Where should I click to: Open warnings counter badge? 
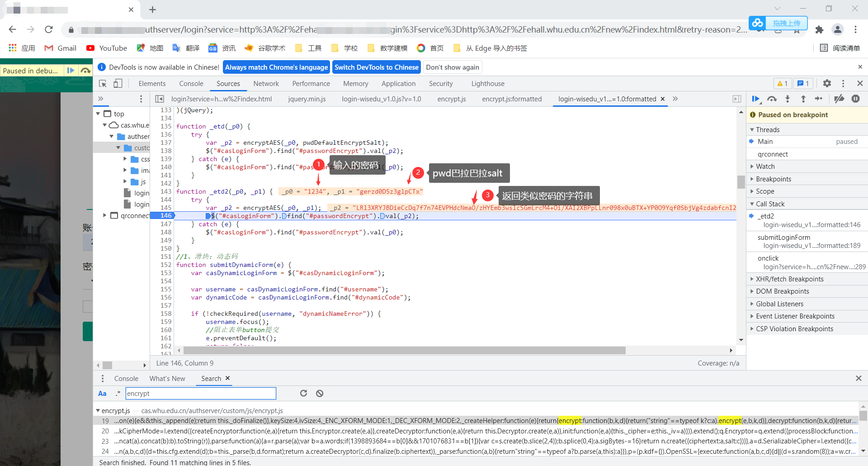click(783, 83)
